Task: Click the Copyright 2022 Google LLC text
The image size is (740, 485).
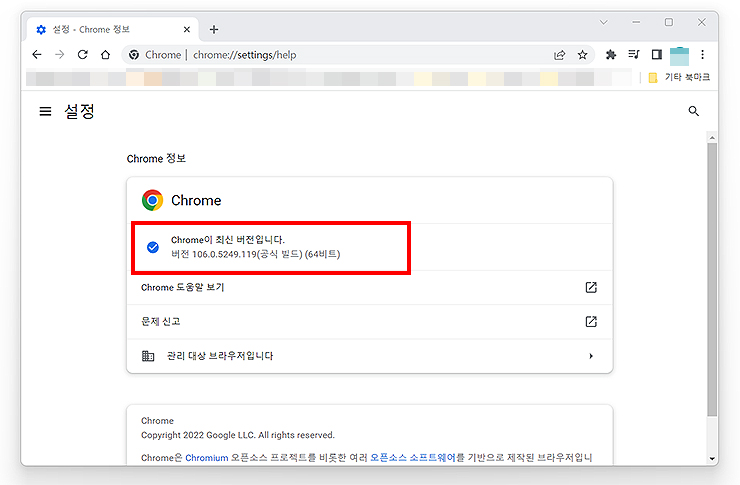Action: [x=238, y=435]
